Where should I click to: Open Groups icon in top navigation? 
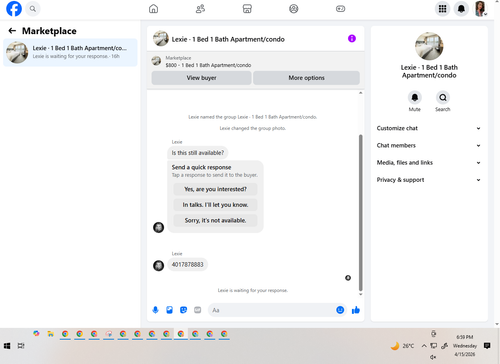pos(294,9)
